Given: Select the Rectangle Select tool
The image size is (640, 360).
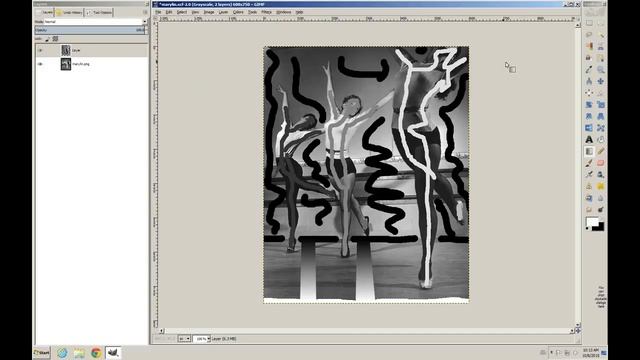Looking at the screenshot, I should [589, 23].
